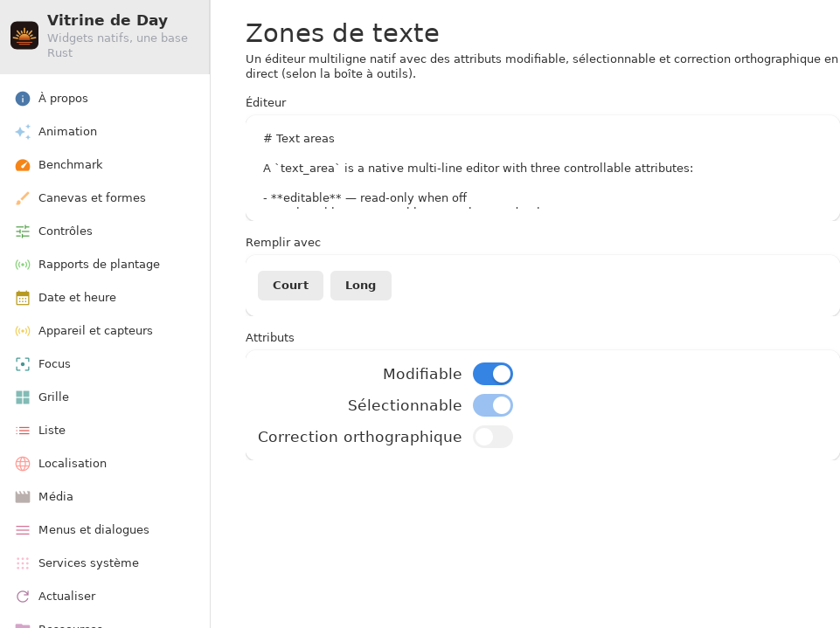Open Contrôles using the sliders icon
Viewport: 840px width, 628px height.
click(23, 231)
